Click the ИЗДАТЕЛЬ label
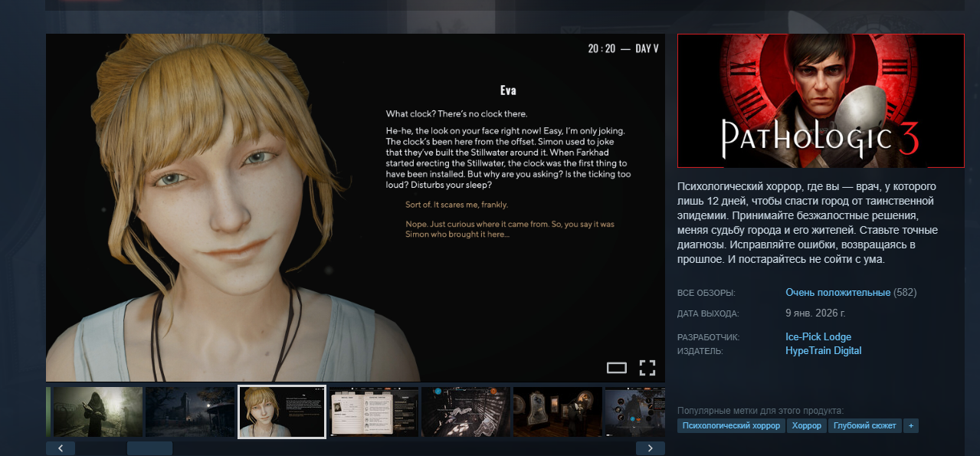980x456 pixels. [700, 352]
